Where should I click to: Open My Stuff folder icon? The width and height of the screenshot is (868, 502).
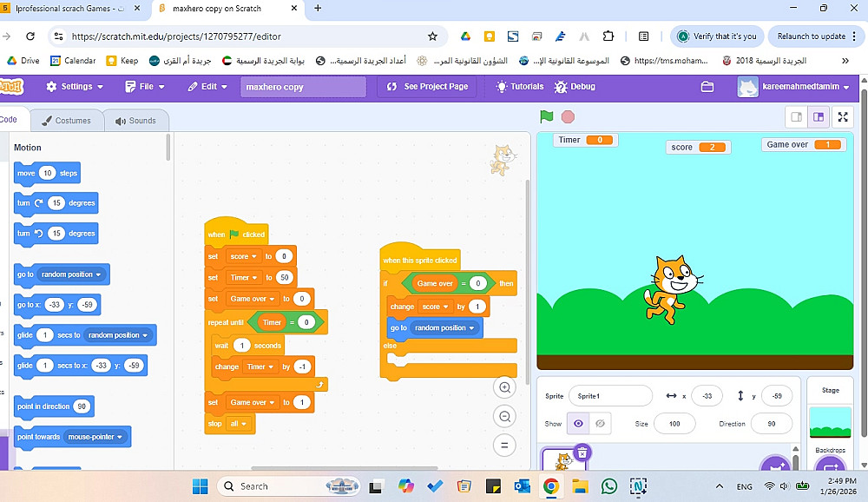click(x=707, y=87)
